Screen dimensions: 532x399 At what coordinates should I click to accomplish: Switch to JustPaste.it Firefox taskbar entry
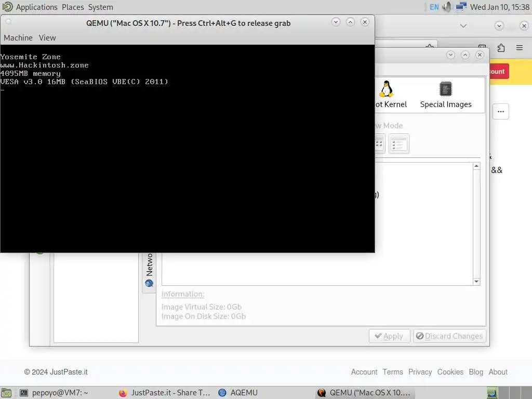165,393
